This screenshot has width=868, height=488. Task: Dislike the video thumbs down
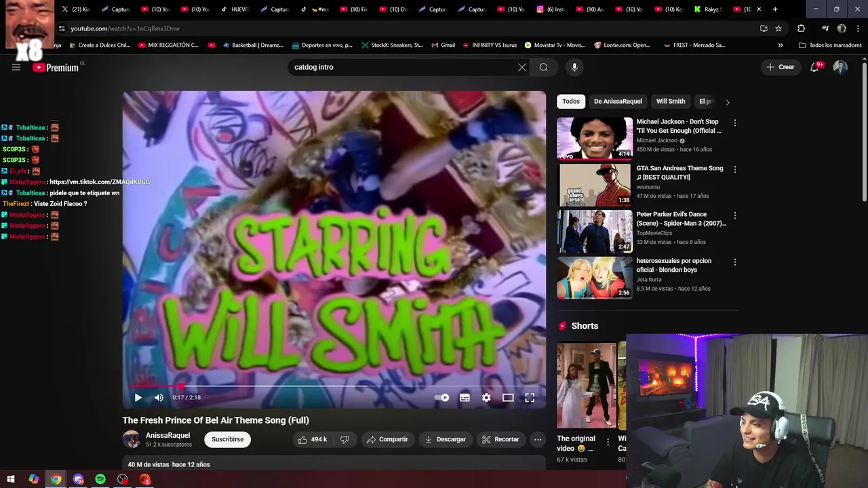click(344, 439)
